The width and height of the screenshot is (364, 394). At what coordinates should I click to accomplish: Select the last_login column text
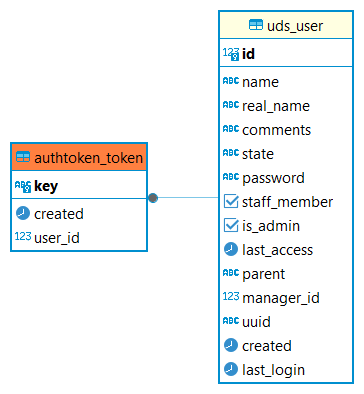pyautogui.click(x=273, y=370)
